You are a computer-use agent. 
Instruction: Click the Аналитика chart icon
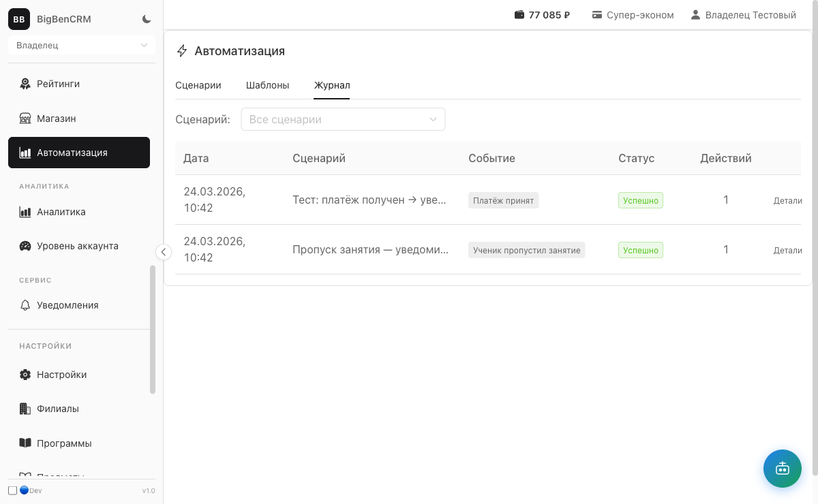[x=25, y=212]
